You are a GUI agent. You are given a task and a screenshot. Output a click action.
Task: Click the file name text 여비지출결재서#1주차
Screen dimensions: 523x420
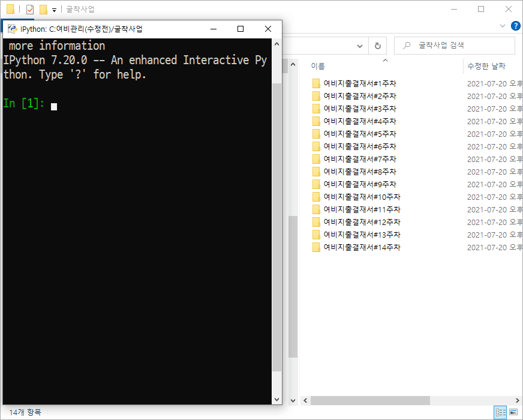pos(360,83)
